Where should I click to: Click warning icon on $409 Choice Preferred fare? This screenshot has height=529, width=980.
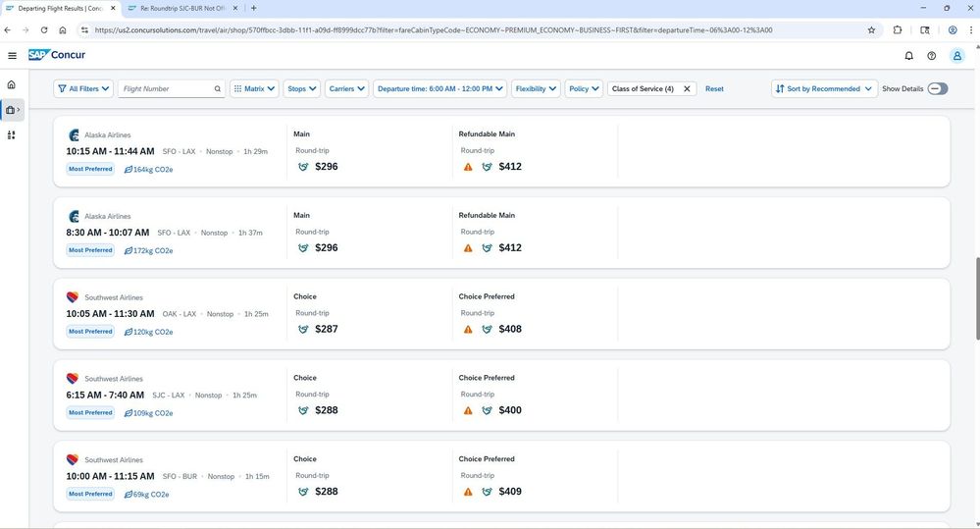tap(468, 492)
